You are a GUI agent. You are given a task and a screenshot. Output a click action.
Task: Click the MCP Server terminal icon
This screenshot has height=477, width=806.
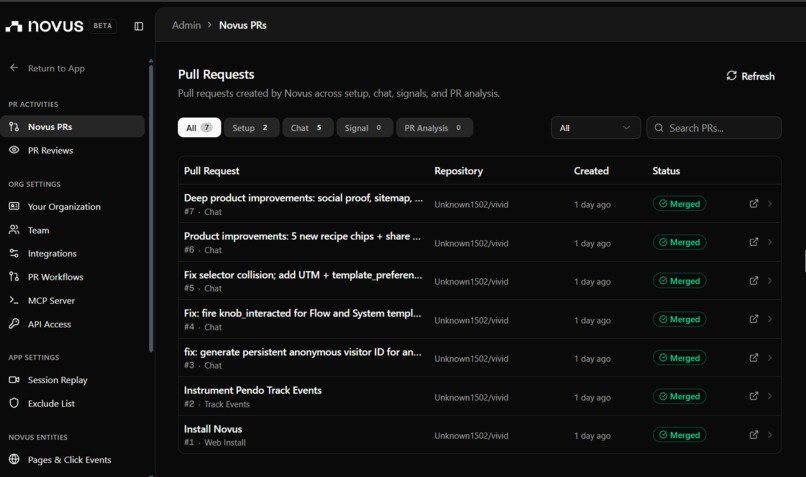coord(14,300)
